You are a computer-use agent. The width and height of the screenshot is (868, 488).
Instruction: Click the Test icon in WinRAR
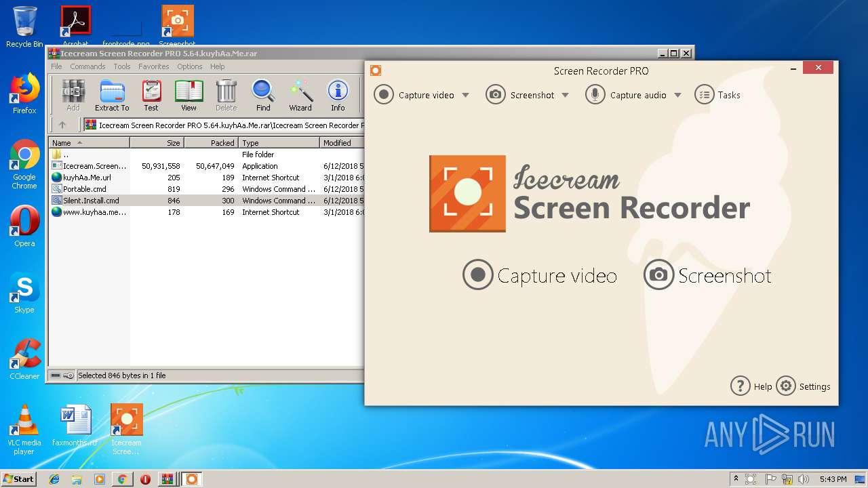(151, 95)
